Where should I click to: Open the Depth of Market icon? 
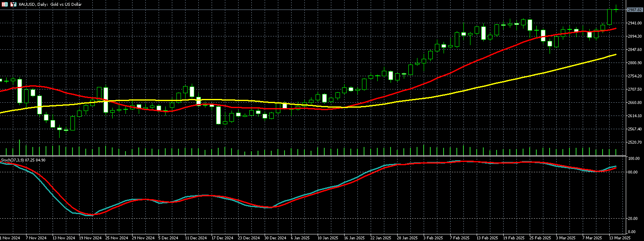point(13,4)
